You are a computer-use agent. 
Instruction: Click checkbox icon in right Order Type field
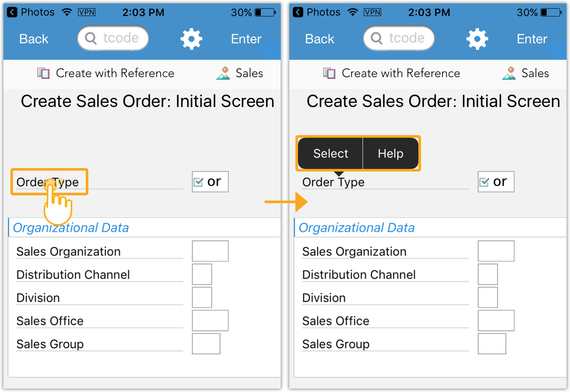coord(484,182)
